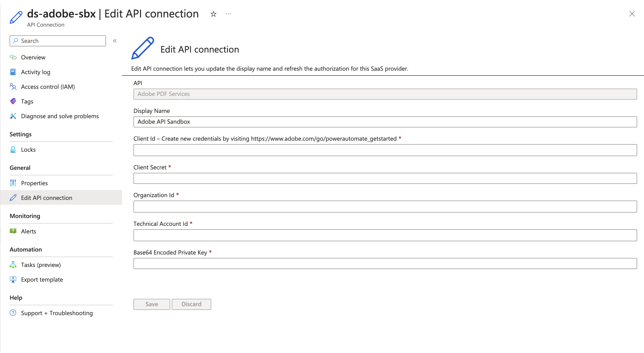Open Properties in the General section
Image resolution: width=644 pixels, height=353 pixels.
coord(34,183)
